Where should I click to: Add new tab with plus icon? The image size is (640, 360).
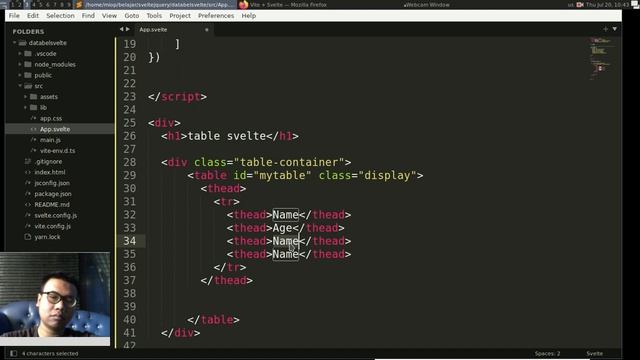(605, 29)
